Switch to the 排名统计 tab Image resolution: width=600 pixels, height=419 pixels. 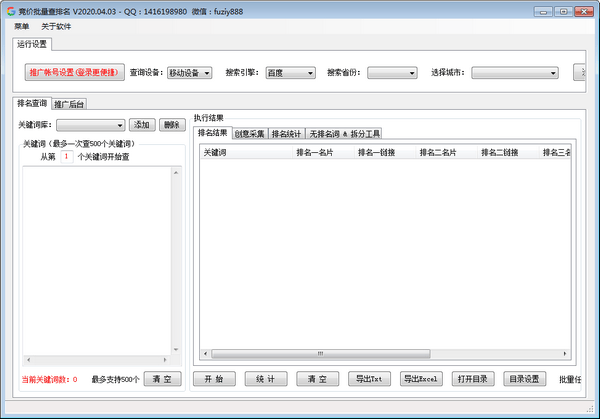287,134
